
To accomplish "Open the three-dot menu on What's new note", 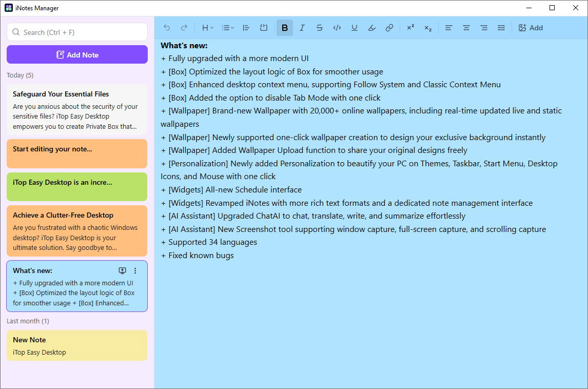I will tap(135, 270).
